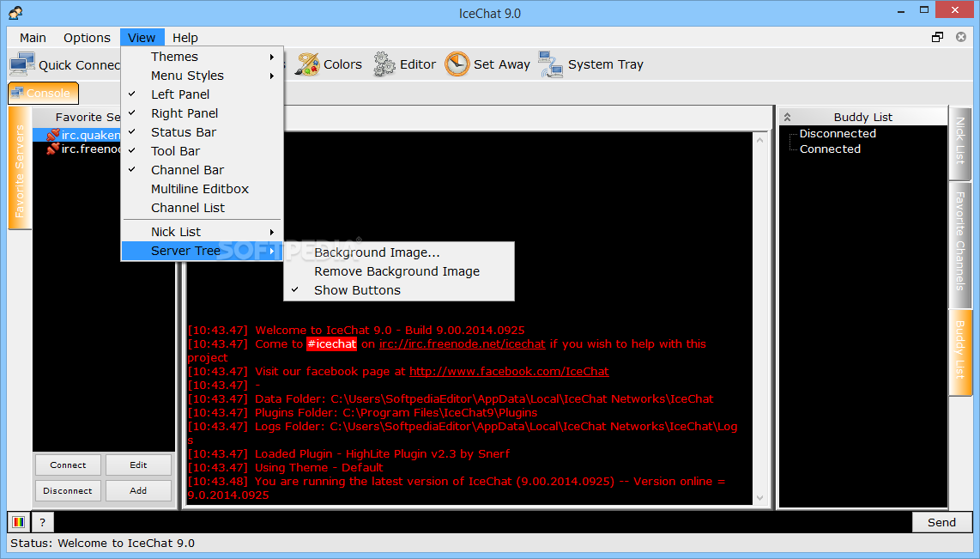Click the 'Loaded Plugin - HighLite Plugin' line

tap(348, 454)
